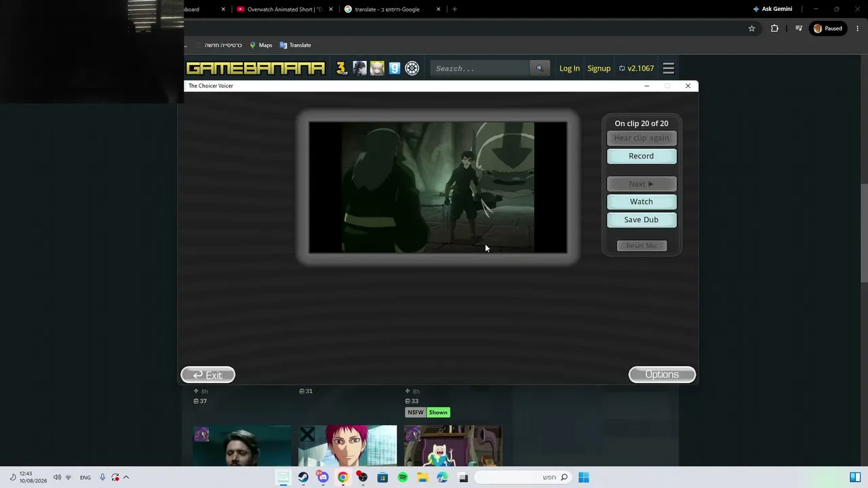Open the Adventure Time Finn thumbnail
This screenshot has width=868, height=488.
pyautogui.click(x=452, y=446)
